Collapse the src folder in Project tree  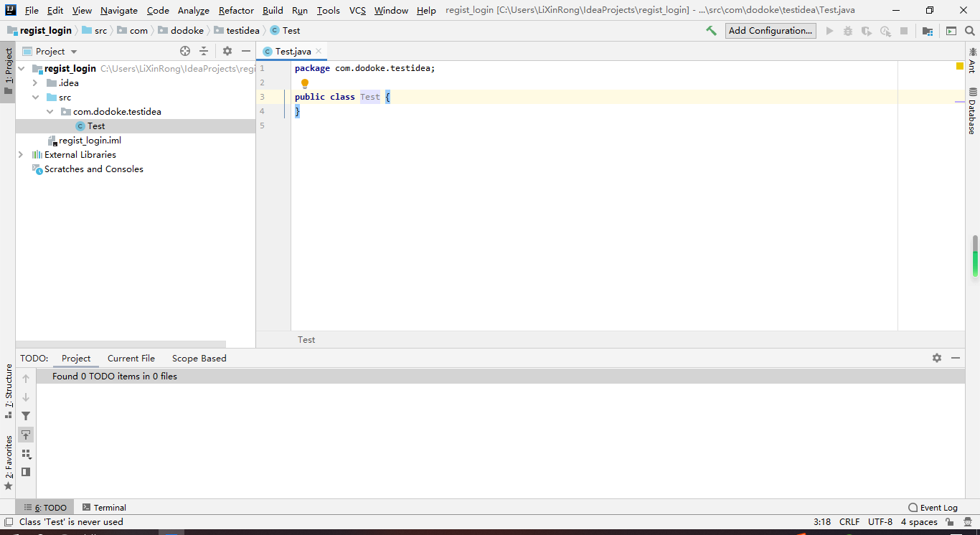[x=35, y=97]
